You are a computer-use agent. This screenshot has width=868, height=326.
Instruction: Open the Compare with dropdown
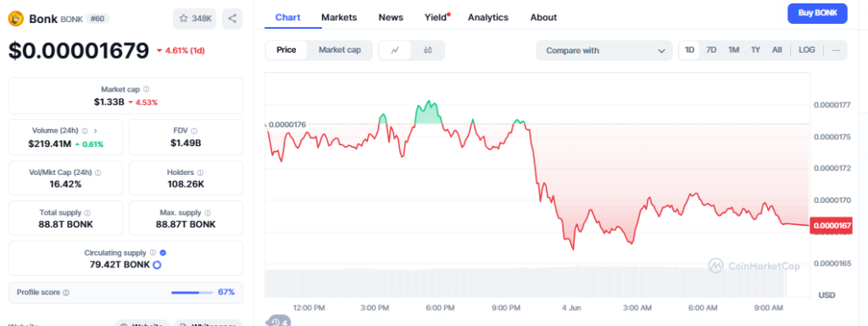click(604, 50)
